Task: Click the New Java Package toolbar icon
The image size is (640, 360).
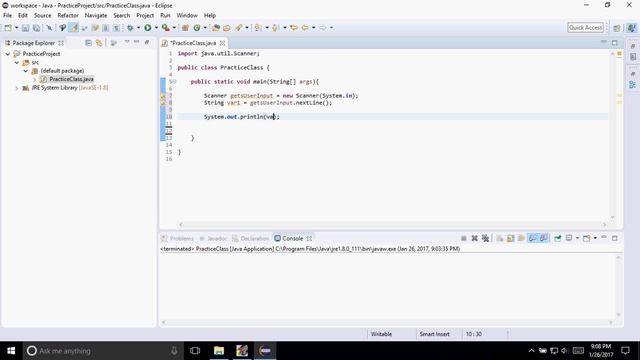Action: tap(185, 28)
